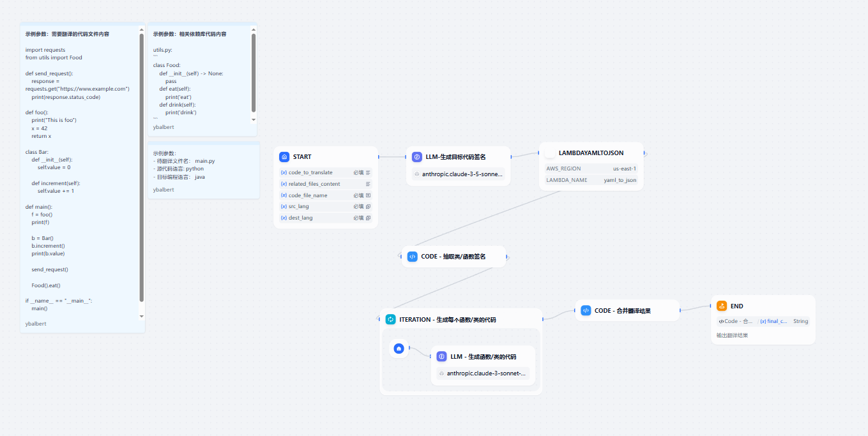
Task: Click the code icon in the END output row
Action: point(721,322)
